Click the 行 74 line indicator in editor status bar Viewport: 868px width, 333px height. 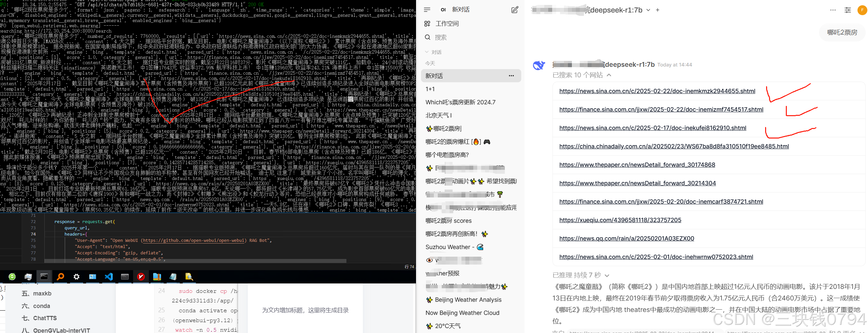(x=409, y=267)
